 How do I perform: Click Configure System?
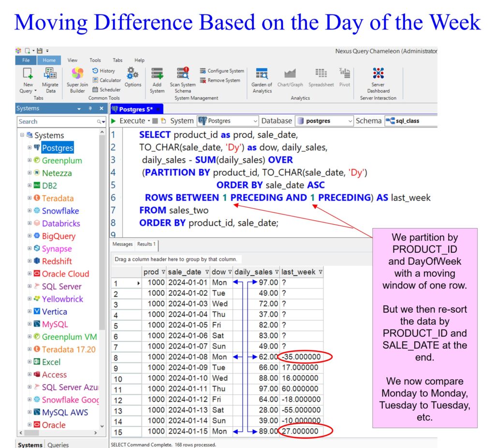(221, 71)
